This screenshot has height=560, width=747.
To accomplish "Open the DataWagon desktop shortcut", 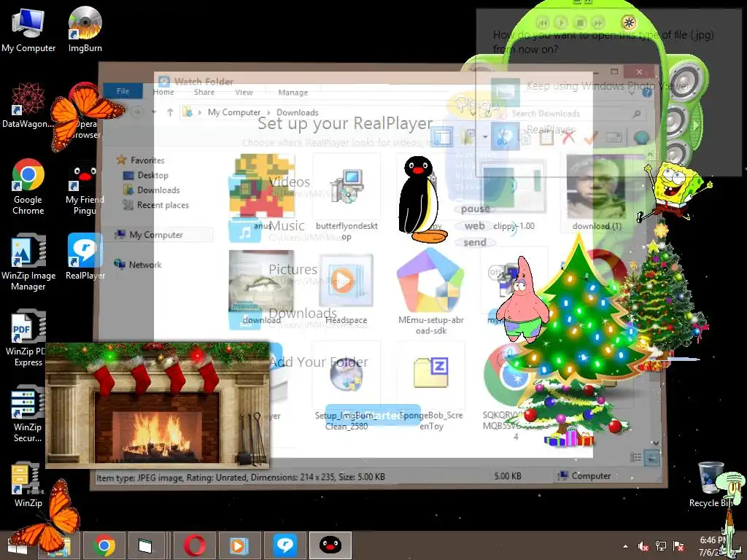I will [x=28, y=106].
